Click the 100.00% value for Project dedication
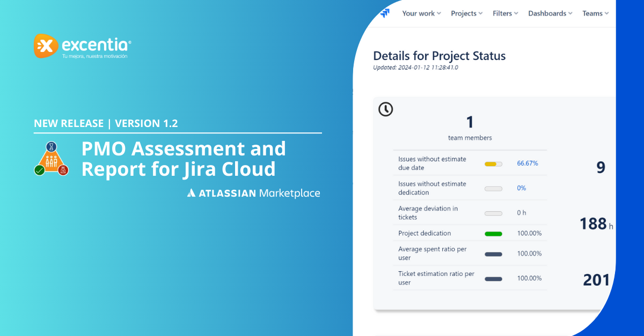Viewport: 644px width, 336px height. [529, 233]
